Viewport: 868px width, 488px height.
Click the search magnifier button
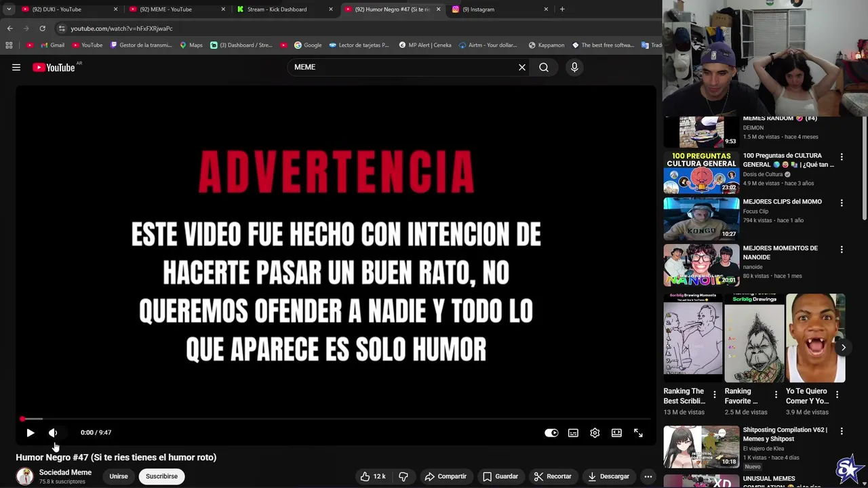coord(544,67)
